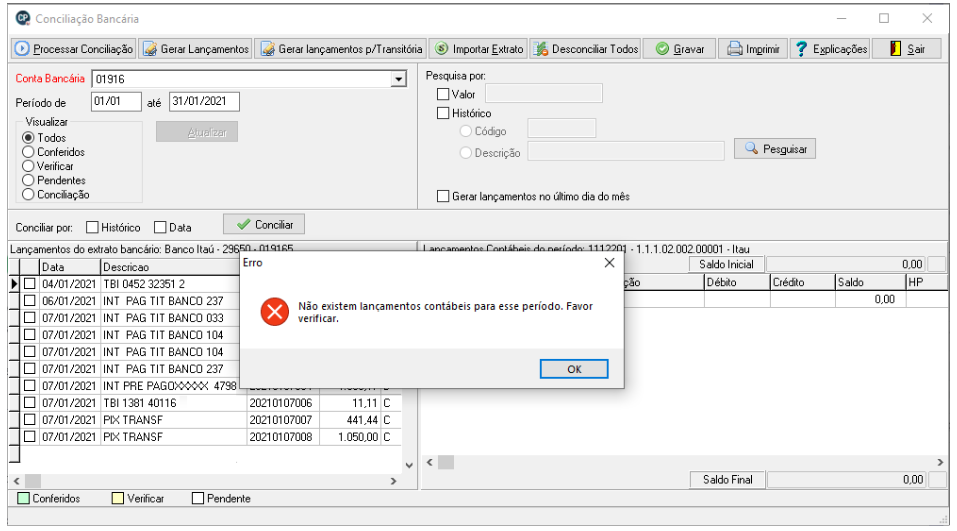957x531 pixels.
Task: Check PIX TRANSF row with 1.050,00
Action: (x=29, y=437)
